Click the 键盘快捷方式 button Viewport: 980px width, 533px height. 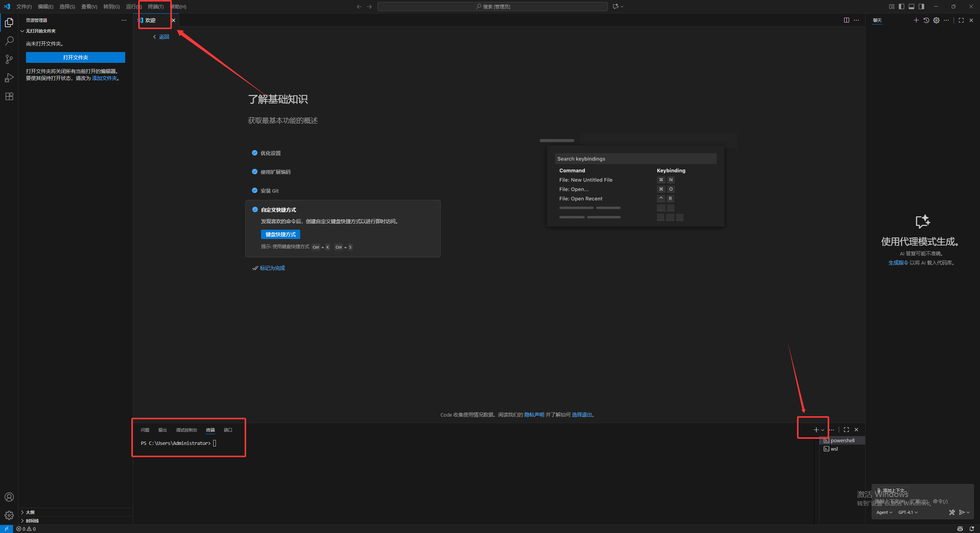click(281, 234)
